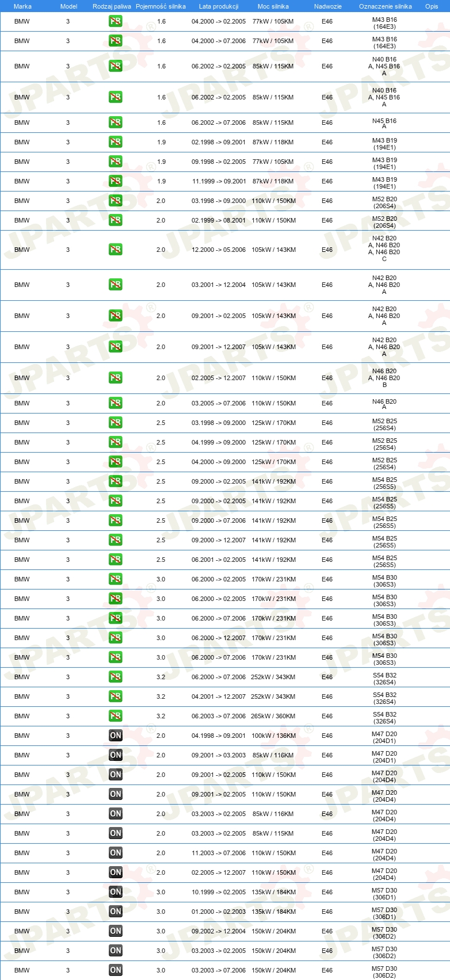
Task: Click petrol icon for 02.1998 -> 09.2001 row
Action: (116, 142)
